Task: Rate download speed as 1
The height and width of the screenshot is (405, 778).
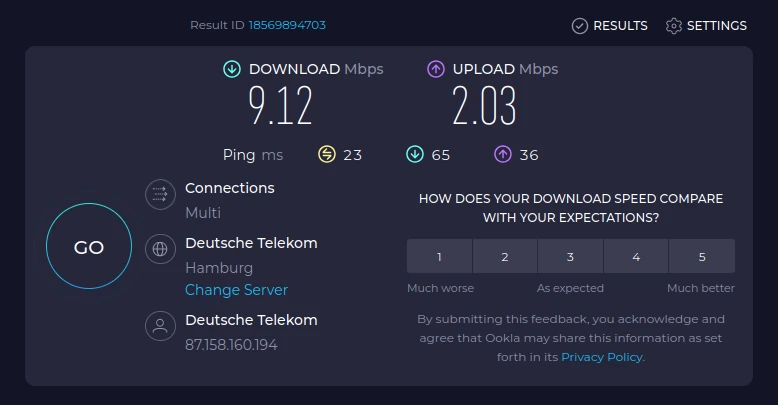Action: point(439,257)
